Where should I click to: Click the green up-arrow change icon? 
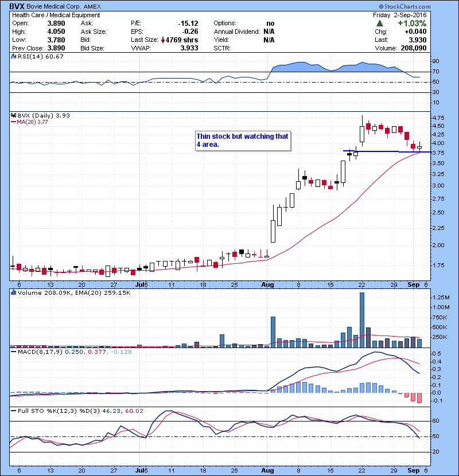379,24
